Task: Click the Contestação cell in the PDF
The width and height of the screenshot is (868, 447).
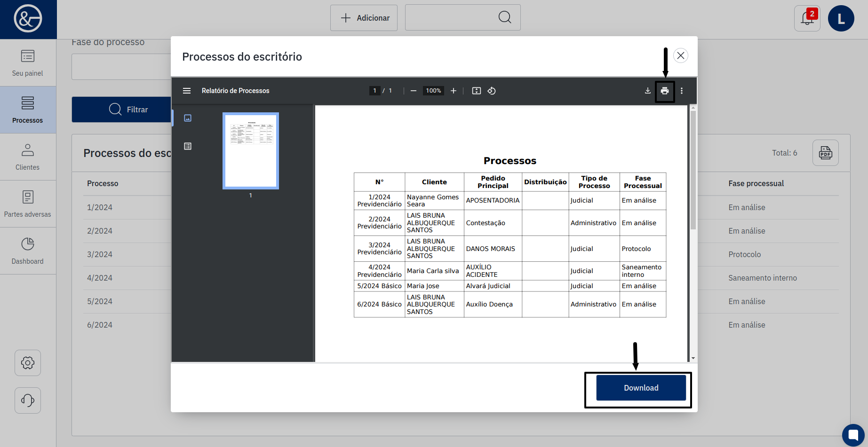Action: 493,223
